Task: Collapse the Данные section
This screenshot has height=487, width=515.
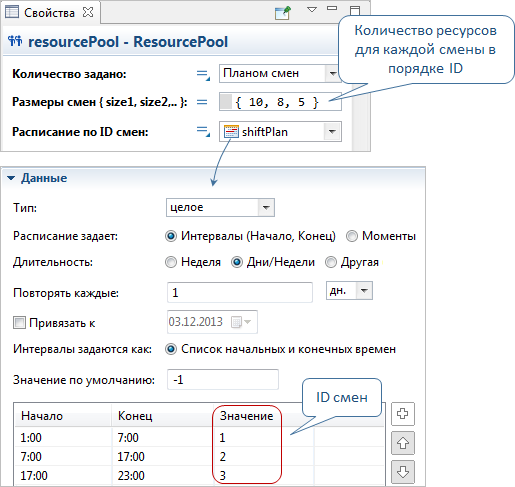Action: (x=11, y=178)
